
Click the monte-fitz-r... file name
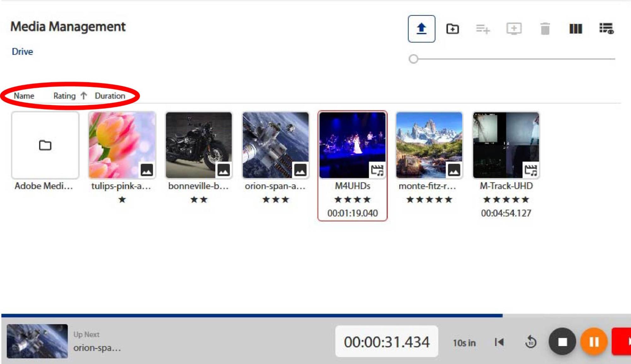(427, 186)
